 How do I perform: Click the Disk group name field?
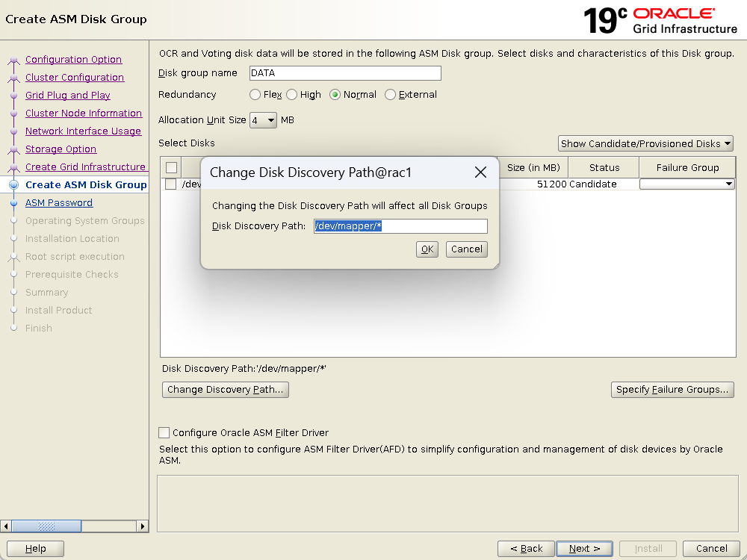tap(344, 73)
